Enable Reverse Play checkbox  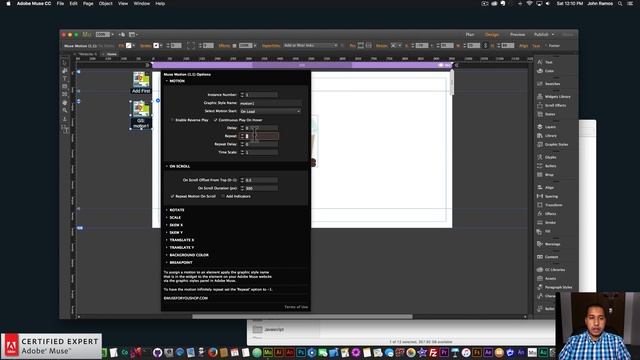172,120
